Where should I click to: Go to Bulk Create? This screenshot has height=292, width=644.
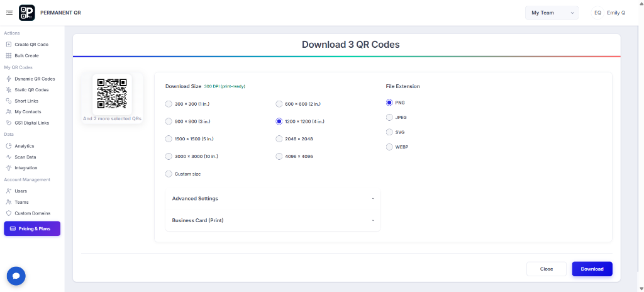click(x=26, y=55)
